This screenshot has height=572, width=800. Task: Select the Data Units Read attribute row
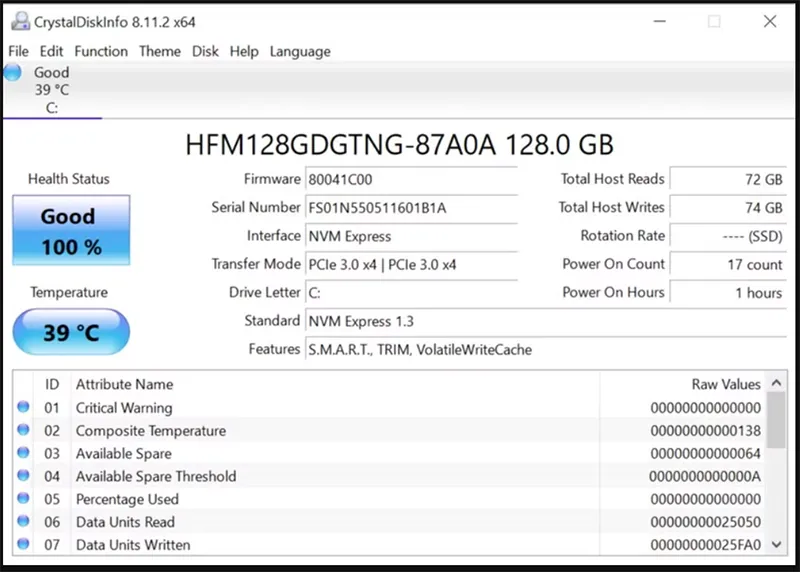point(389,522)
